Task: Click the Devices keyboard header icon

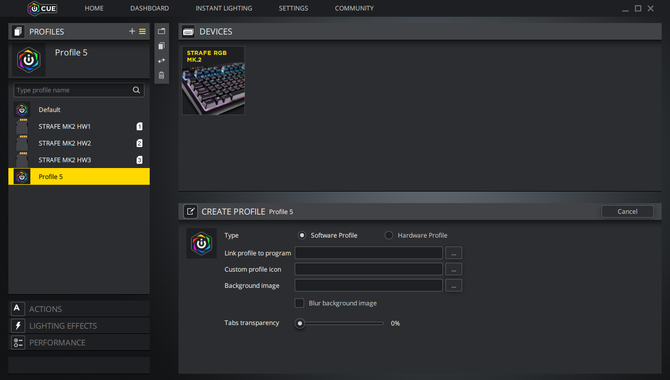Action: pos(188,32)
